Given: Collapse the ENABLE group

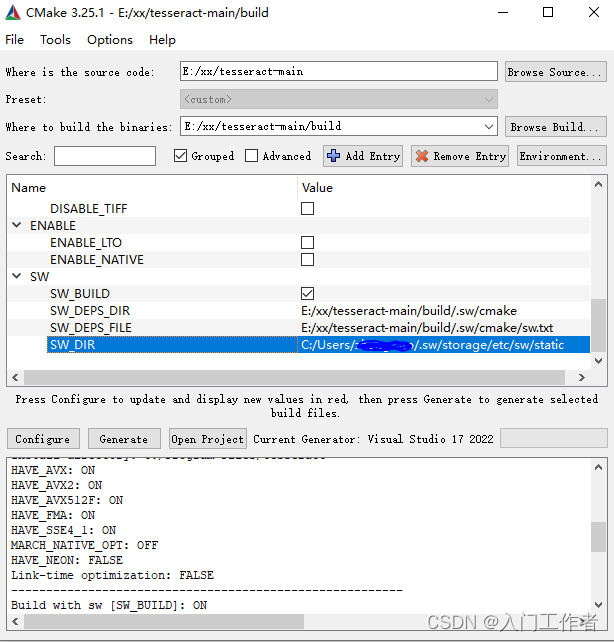Looking at the screenshot, I should click(17, 225).
